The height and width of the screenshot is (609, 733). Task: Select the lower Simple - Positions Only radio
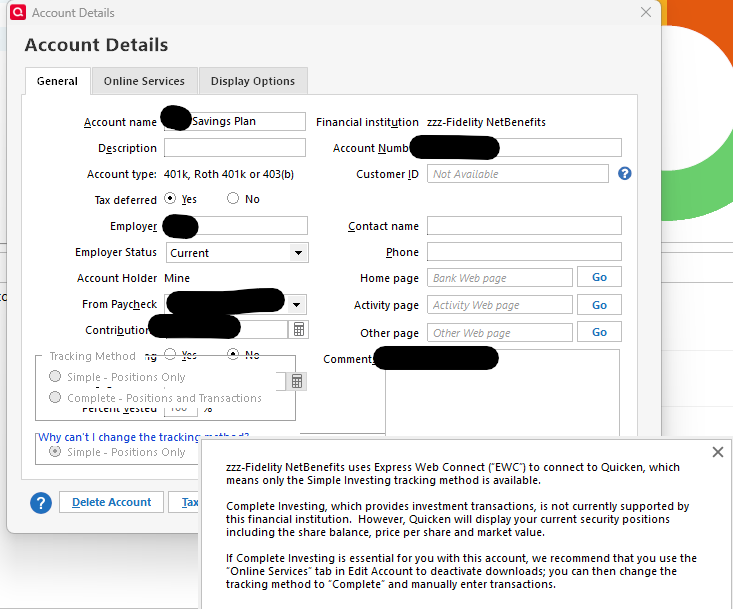coord(55,451)
